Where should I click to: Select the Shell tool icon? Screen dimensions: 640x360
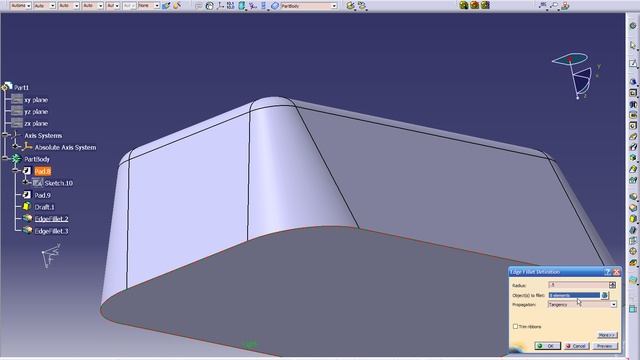(633, 230)
